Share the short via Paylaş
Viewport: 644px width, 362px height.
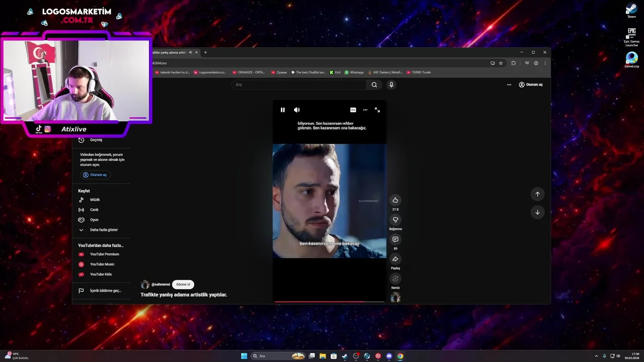395,259
